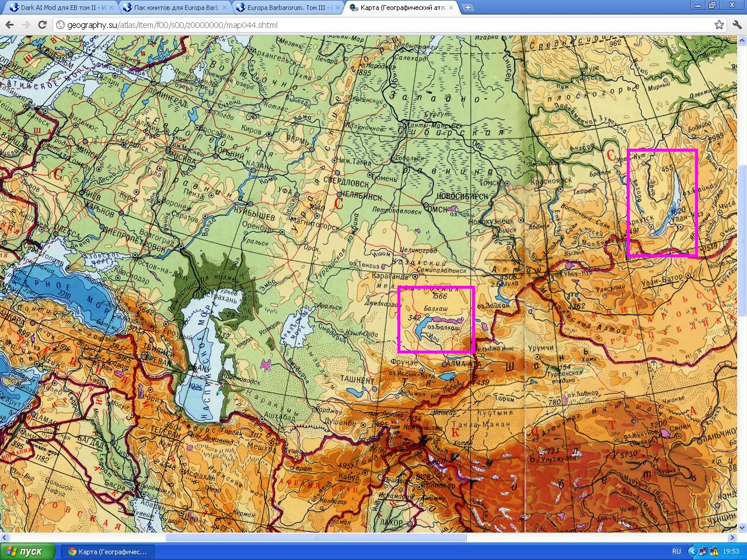The height and width of the screenshot is (560, 747).
Task: Expand hidden system tray icons
Action: [x=693, y=551]
